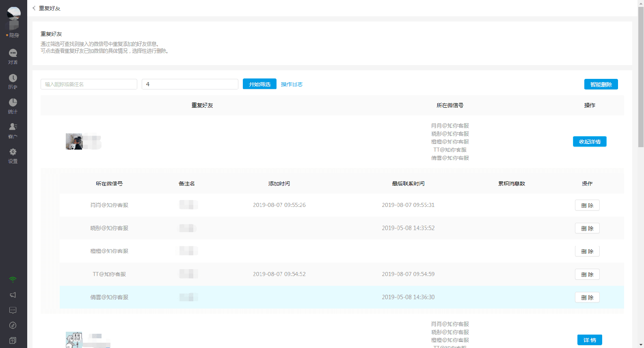Collapse details with 收起详情 button
The width and height of the screenshot is (644, 348).
point(590,141)
